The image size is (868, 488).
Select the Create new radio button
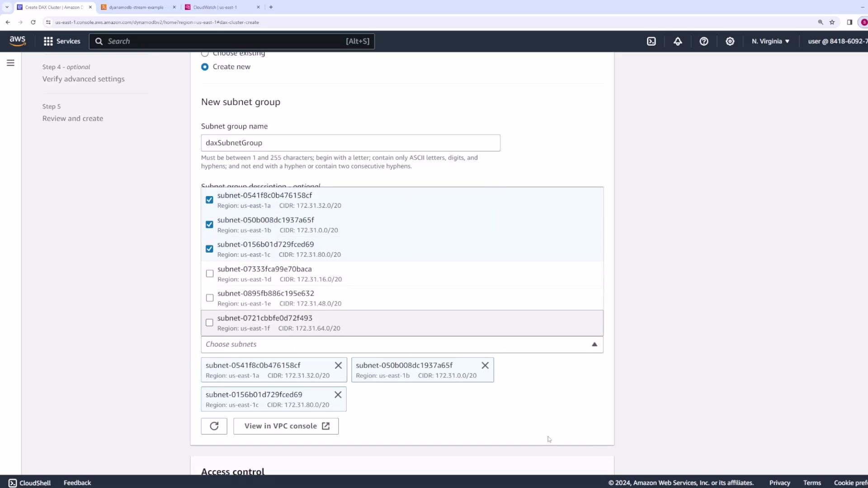coord(205,67)
